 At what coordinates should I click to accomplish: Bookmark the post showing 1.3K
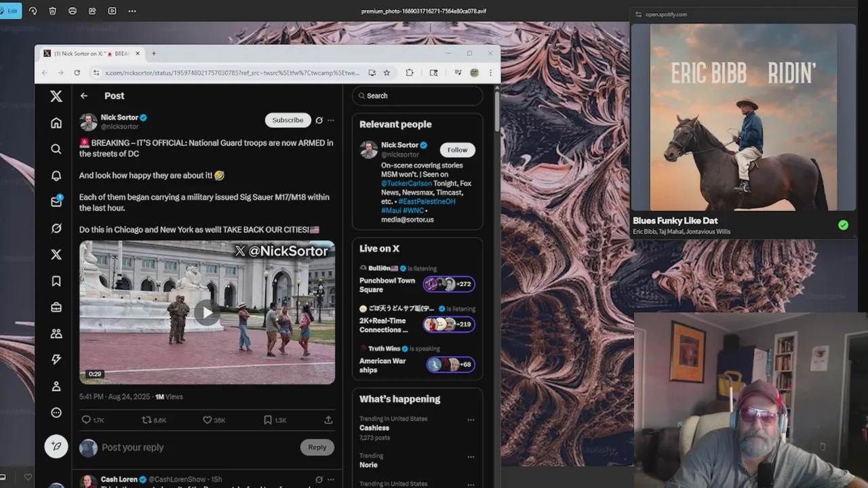(275, 420)
